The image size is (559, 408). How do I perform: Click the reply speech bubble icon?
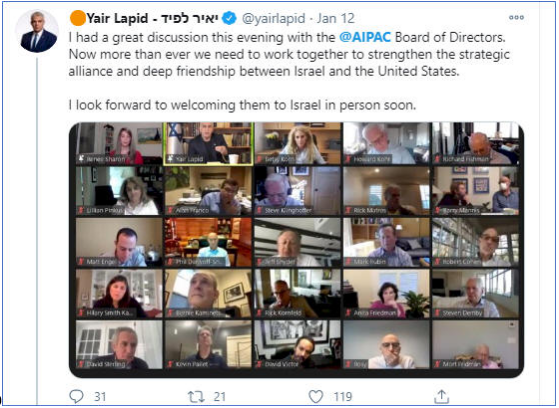(76, 396)
